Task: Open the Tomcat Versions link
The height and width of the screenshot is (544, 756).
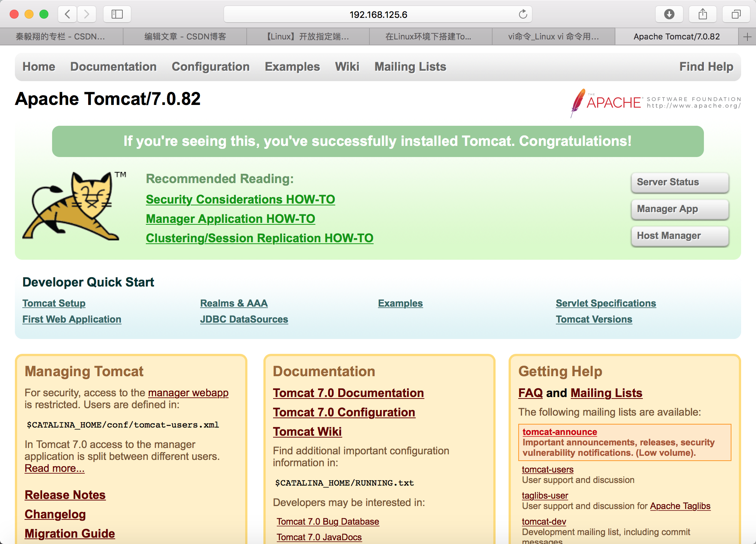Action: pos(594,319)
